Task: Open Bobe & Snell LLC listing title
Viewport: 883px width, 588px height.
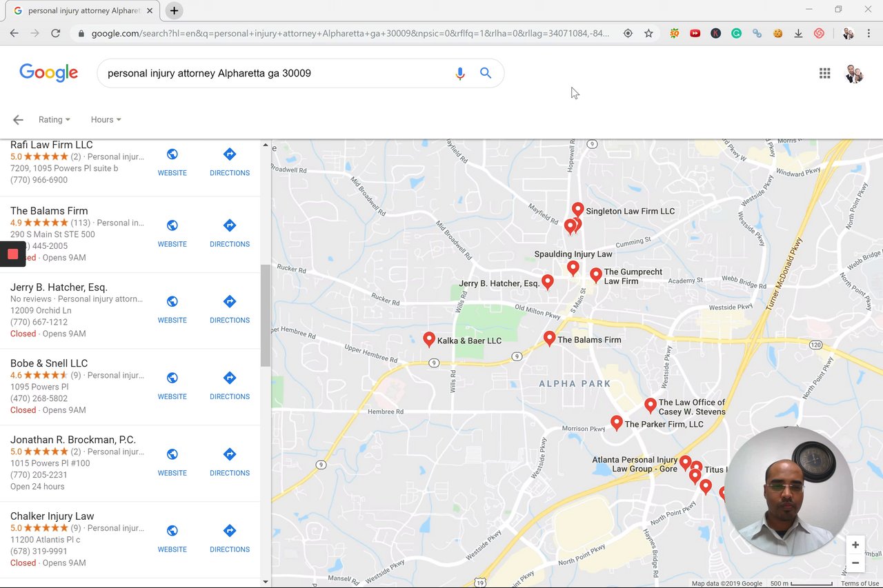Action: (49, 363)
